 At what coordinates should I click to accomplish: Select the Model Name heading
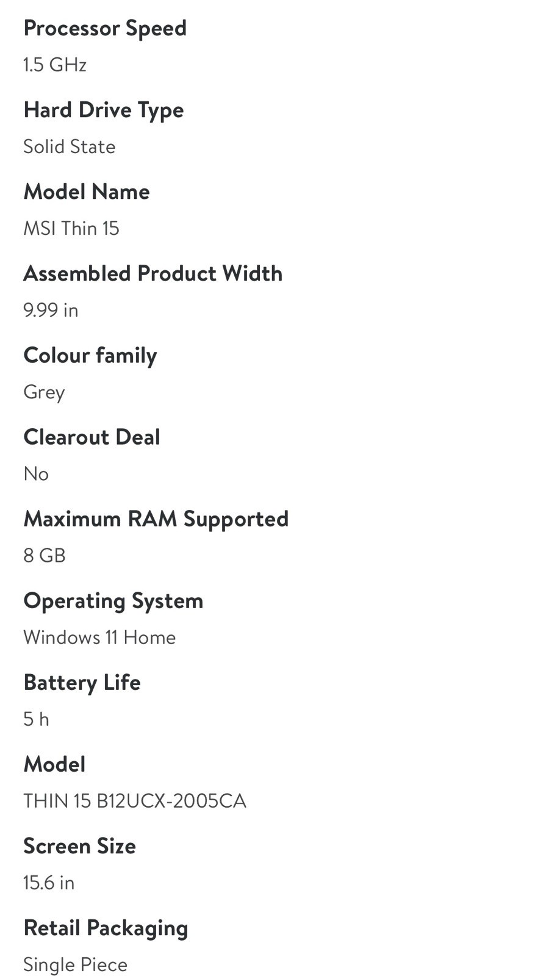(x=87, y=192)
